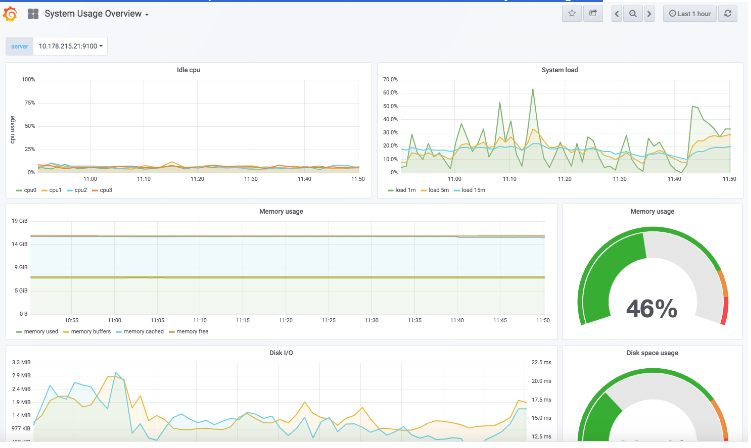Open the Disk I/O panel title menu
751x448 pixels.
[281, 353]
